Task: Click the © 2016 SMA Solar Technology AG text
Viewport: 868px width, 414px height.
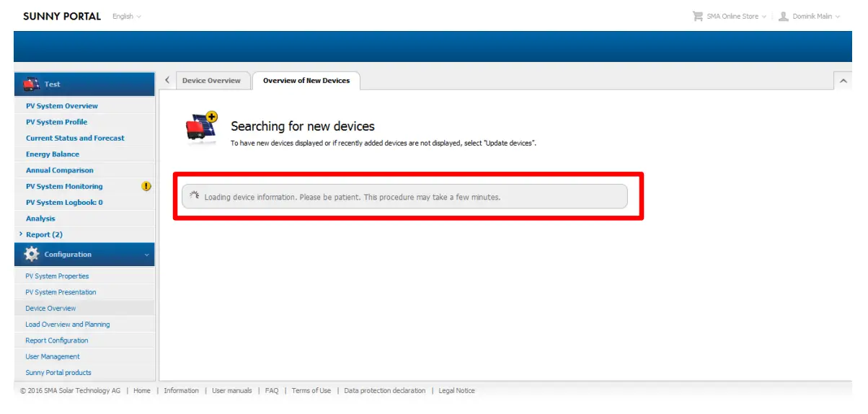Action: click(71, 391)
